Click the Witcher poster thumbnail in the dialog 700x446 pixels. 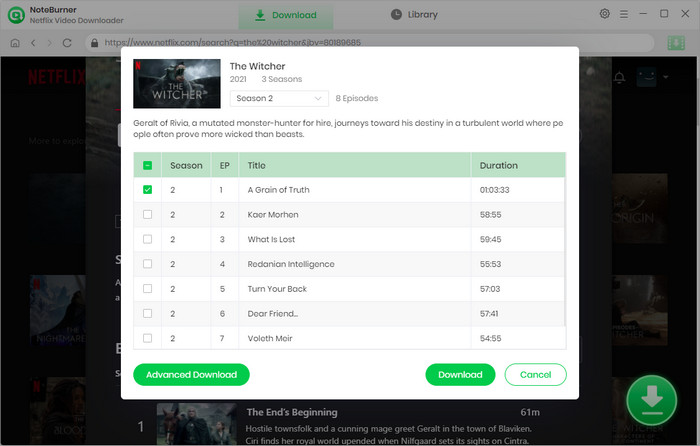pyautogui.click(x=177, y=83)
